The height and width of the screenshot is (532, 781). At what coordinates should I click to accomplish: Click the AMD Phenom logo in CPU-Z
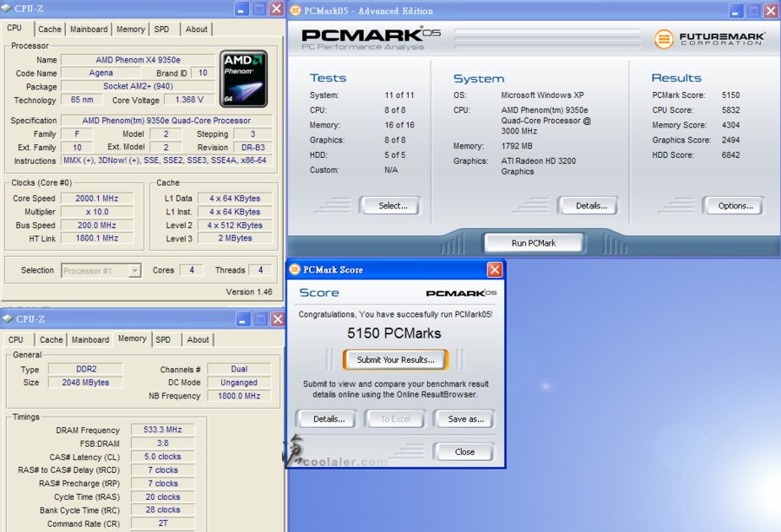244,79
